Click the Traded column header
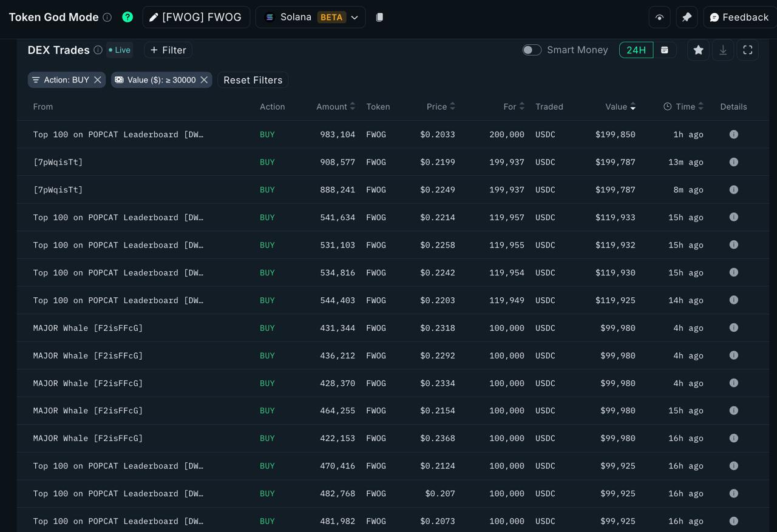Viewport: 777px width, 532px height. click(x=549, y=106)
